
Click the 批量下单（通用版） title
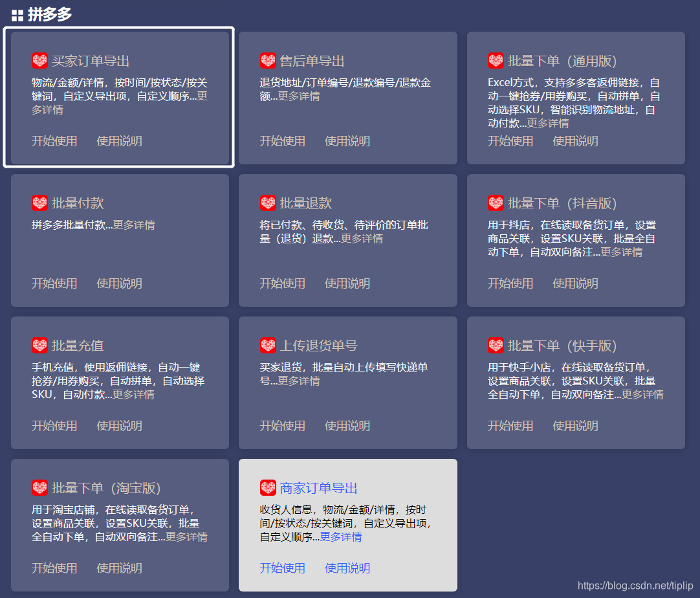(x=562, y=61)
